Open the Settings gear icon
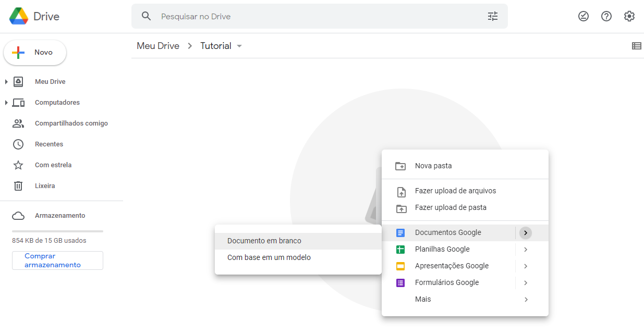Image resolution: width=644 pixels, height=335 pixels. pos(629,16)
